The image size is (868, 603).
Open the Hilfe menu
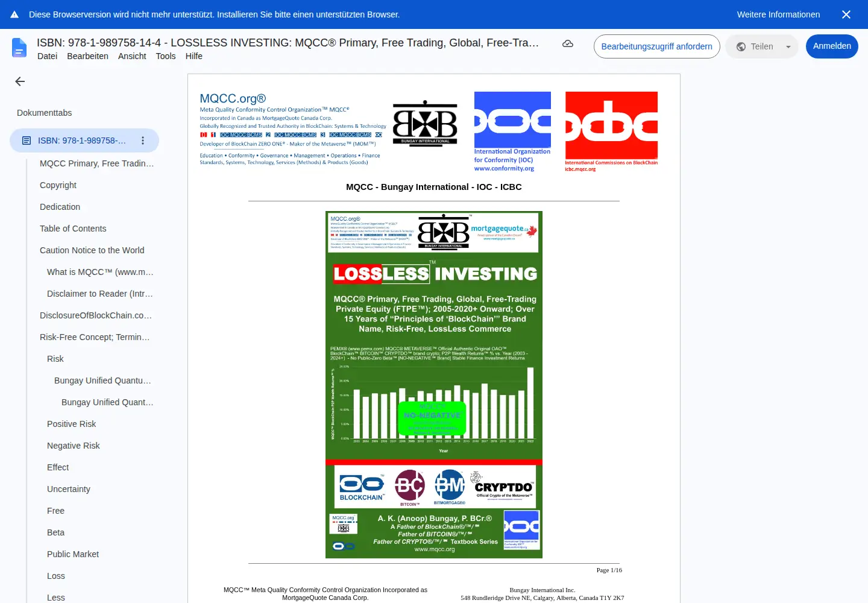pyautogui.click(x=194, y=56)
